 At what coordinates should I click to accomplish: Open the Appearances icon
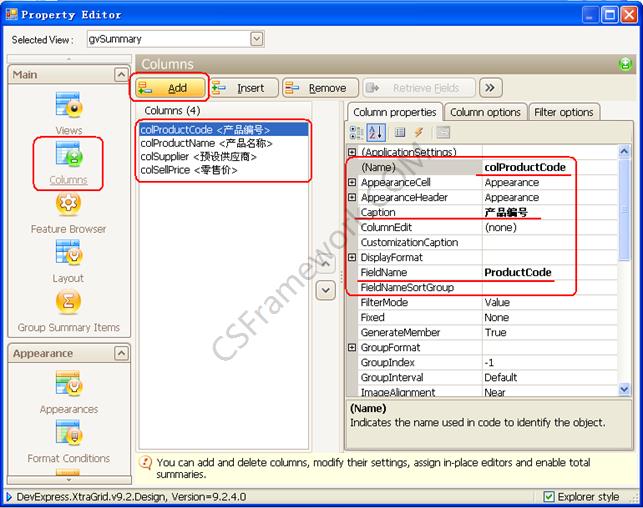click(x=68, y=385)
